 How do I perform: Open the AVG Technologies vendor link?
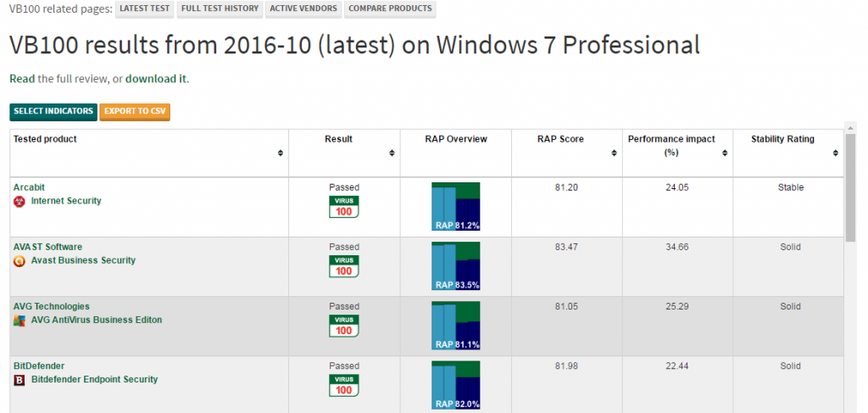click(51, 307)
